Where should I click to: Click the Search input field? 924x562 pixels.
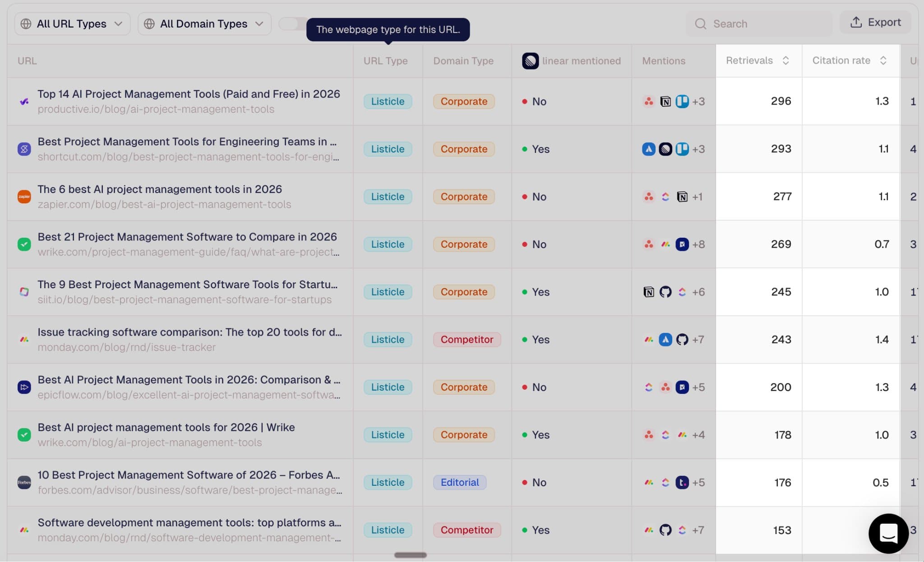759,23
